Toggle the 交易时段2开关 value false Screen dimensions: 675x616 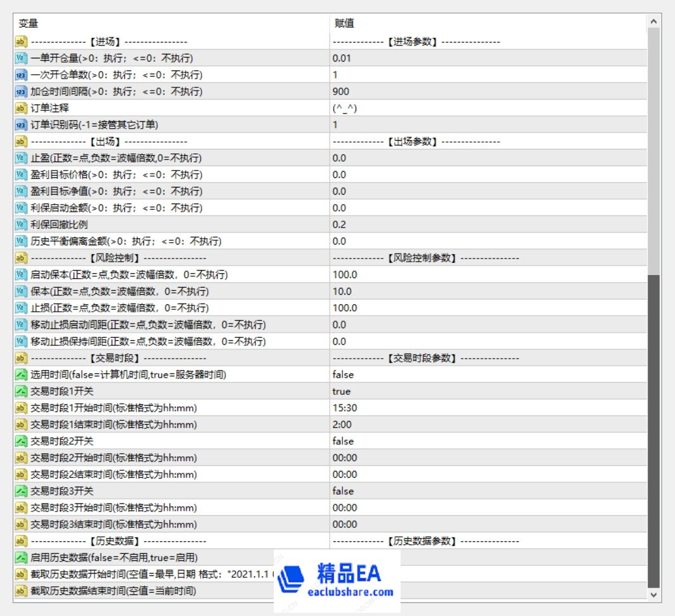[x=343, y=441]
